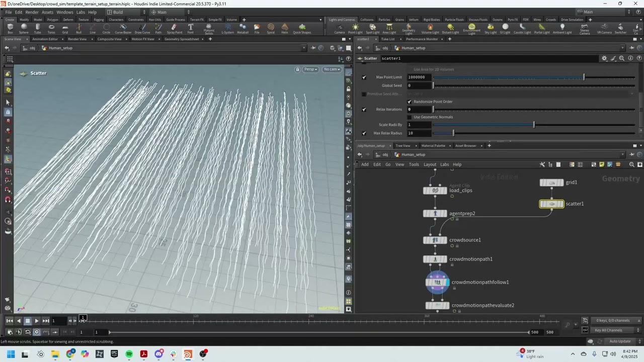Select the Torus shelf tool
The width and height of the screenshot is (644, 362).
[51, 29]
